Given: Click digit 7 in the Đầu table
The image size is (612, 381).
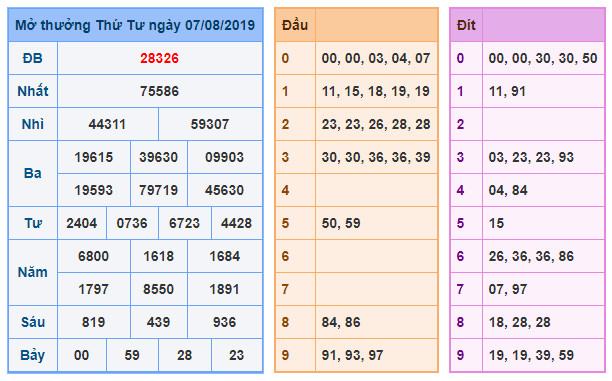Looking at the screenshot, I should coord(285,289).
